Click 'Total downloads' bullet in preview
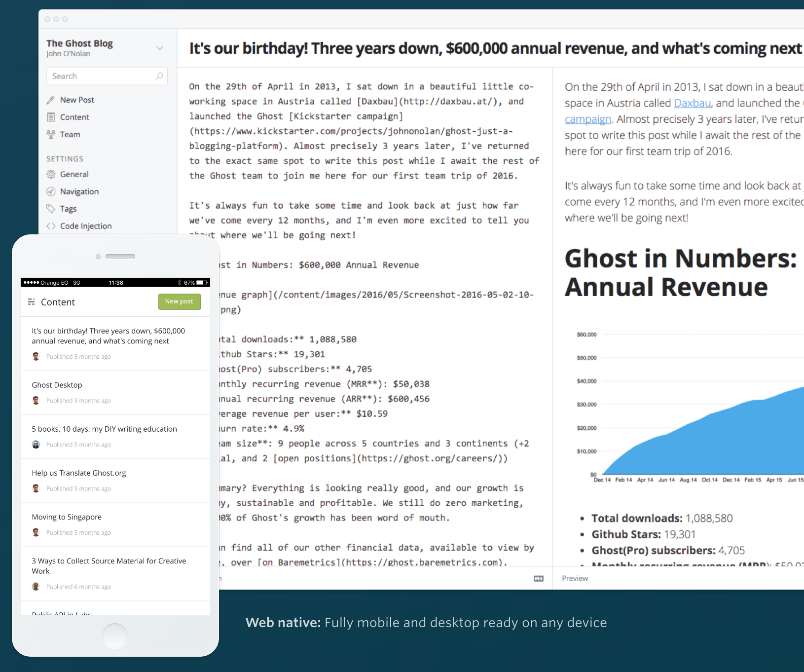This screenshot has height=672, width=804. click(x=662, y=518)
